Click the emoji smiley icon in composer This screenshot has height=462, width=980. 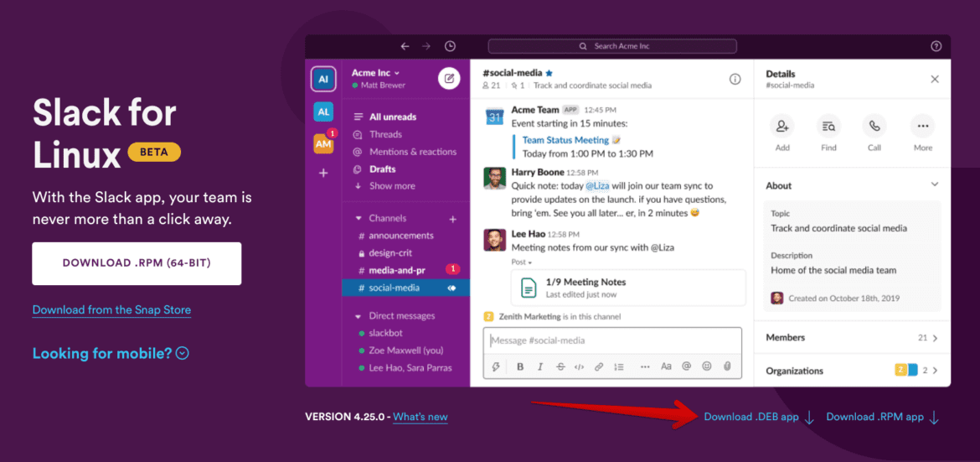pos(707,366)
